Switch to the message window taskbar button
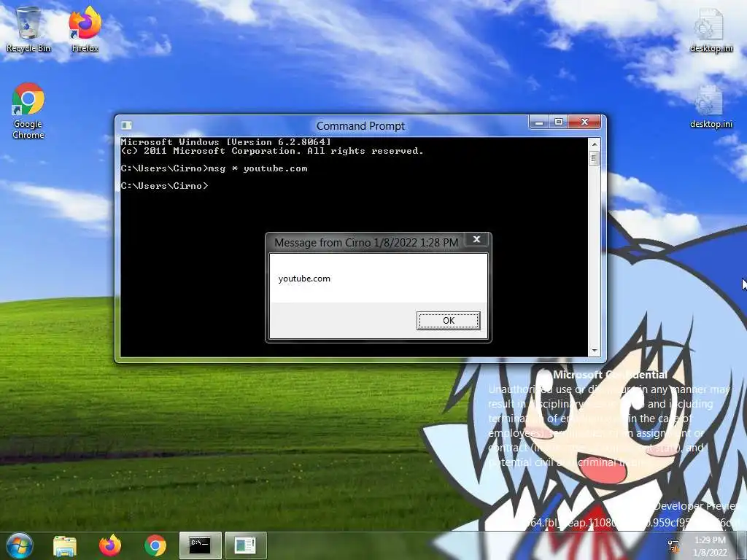 point(245,545)
